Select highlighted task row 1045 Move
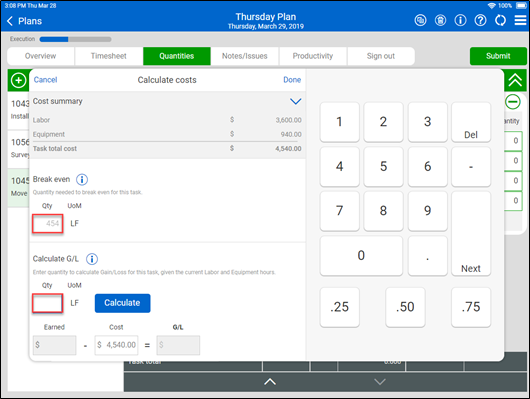 pyautogui.click(x=19, y=188)
